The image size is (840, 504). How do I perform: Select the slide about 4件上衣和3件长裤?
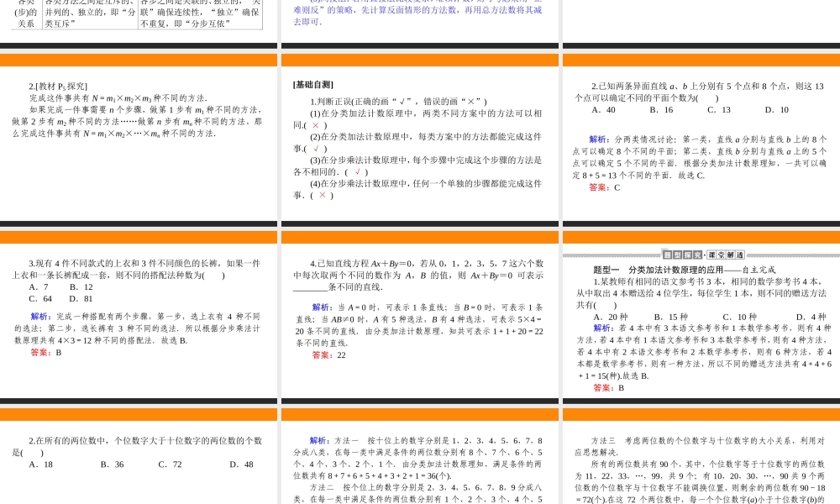pos(139,318)
